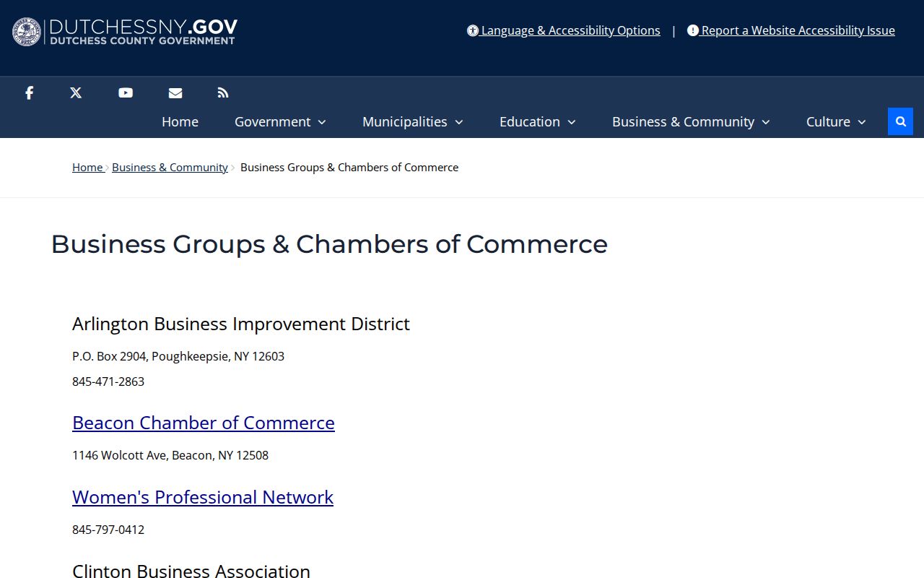Click the phone number 845-471-2863
924x578 pixels.
click(108, 381)
